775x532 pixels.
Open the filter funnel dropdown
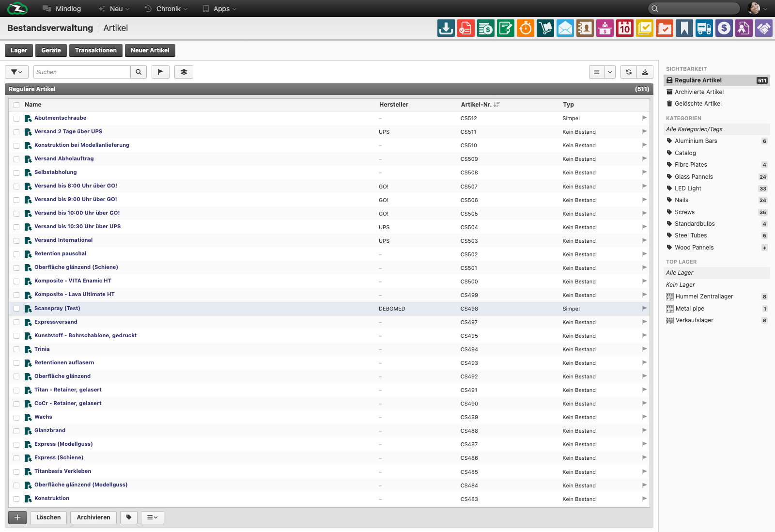point(16,72)
